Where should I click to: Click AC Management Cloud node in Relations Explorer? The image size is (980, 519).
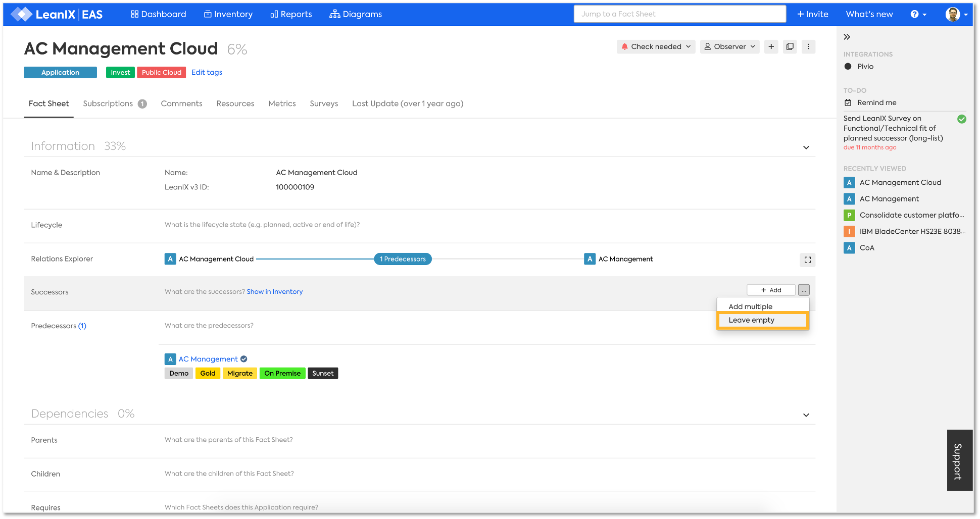coord(209,259)
